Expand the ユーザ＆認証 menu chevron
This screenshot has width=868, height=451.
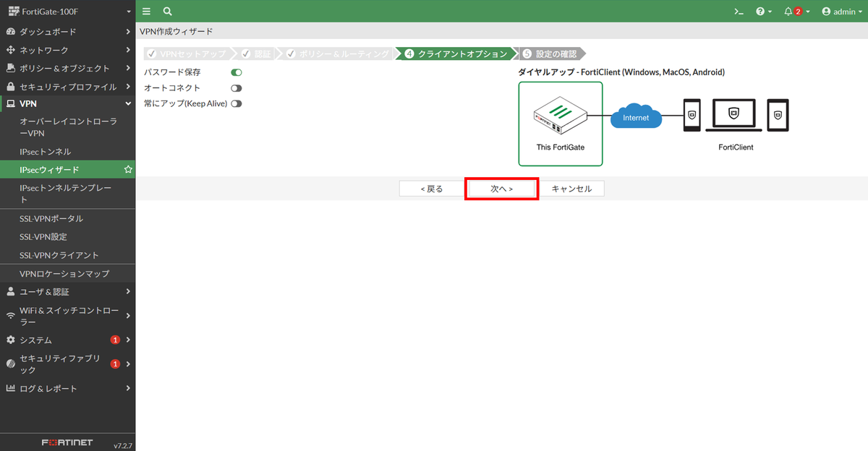127,292
